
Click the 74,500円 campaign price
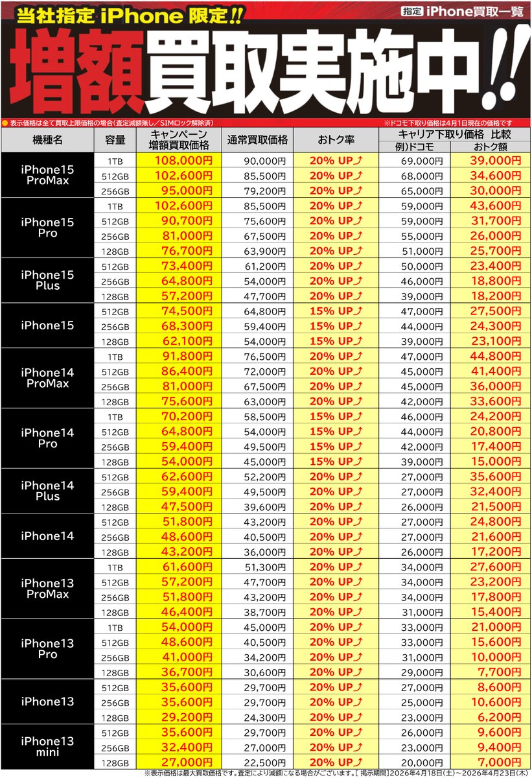click(x=187, y=311)
